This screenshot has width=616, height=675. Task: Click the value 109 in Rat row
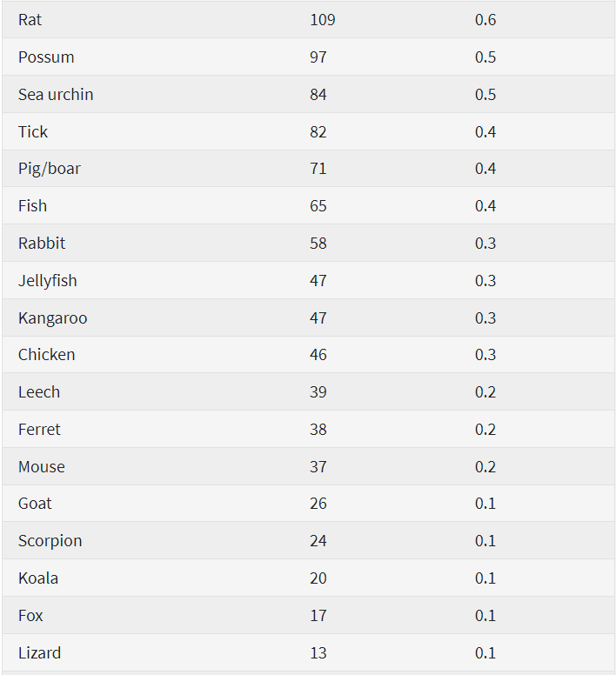[322, 20]
